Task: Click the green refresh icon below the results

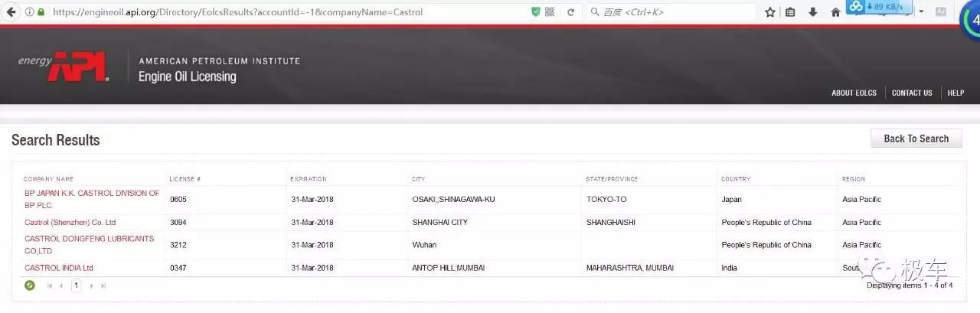Action: [x=30, y=285]
